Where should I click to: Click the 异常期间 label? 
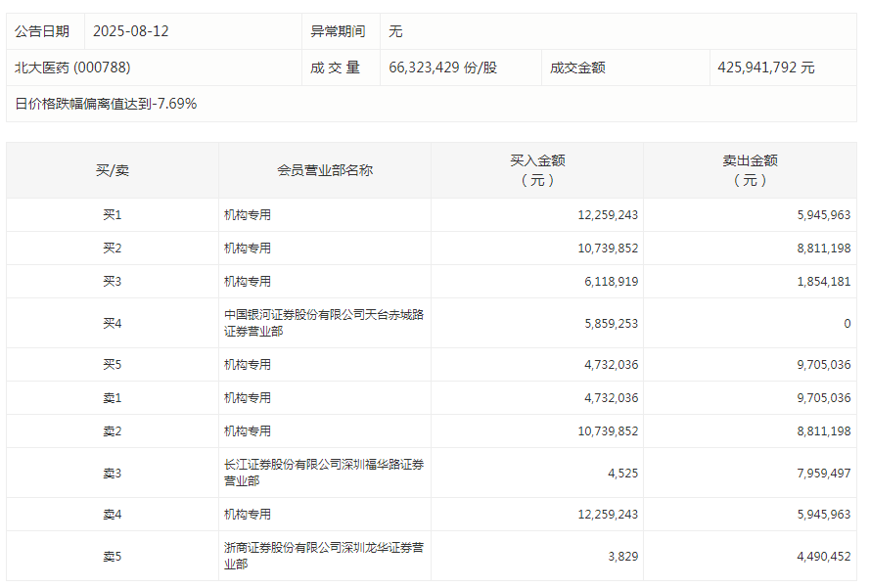point(340,30)
